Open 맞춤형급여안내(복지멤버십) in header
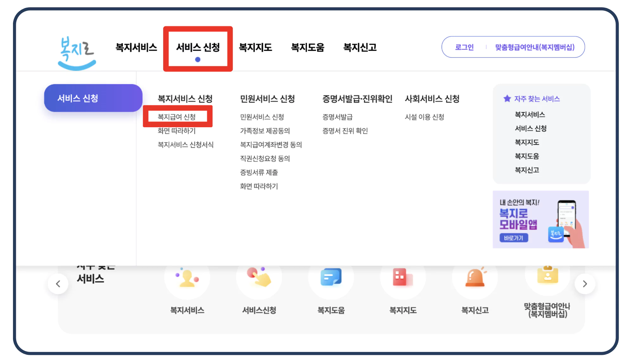 pos(535,47)
